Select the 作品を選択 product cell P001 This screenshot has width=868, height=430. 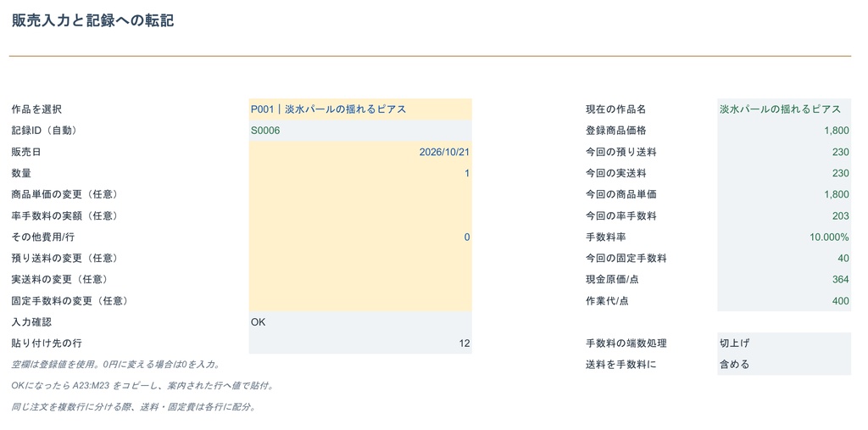[x=360, y=109]
